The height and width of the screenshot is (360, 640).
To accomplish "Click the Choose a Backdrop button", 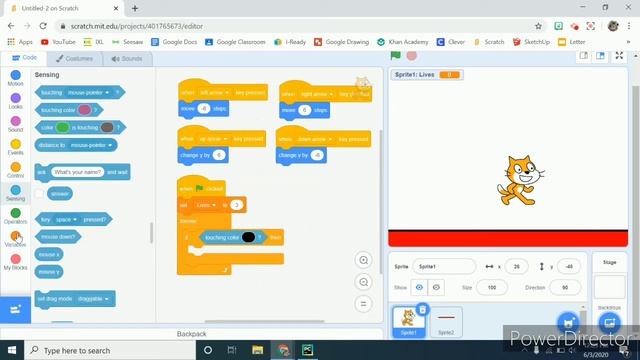I will click(x=609, y=323).
